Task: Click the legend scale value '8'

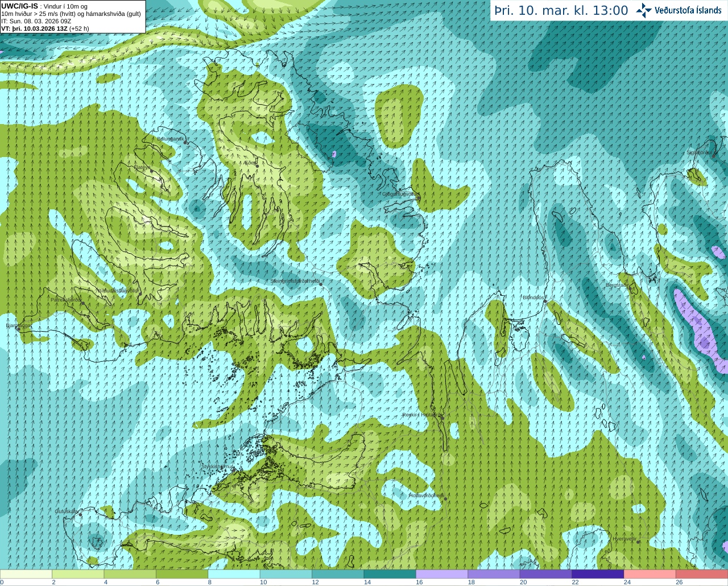Action: [210, 582]
